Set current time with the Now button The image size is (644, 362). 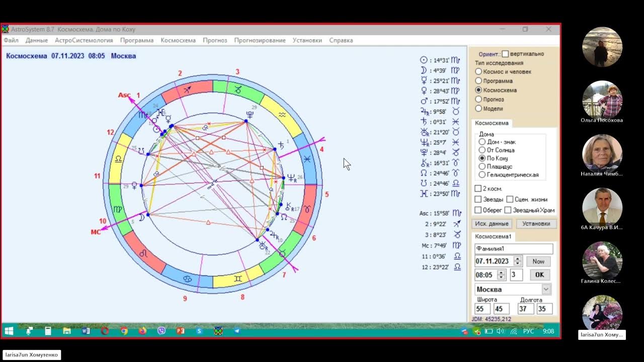(538, 261)
